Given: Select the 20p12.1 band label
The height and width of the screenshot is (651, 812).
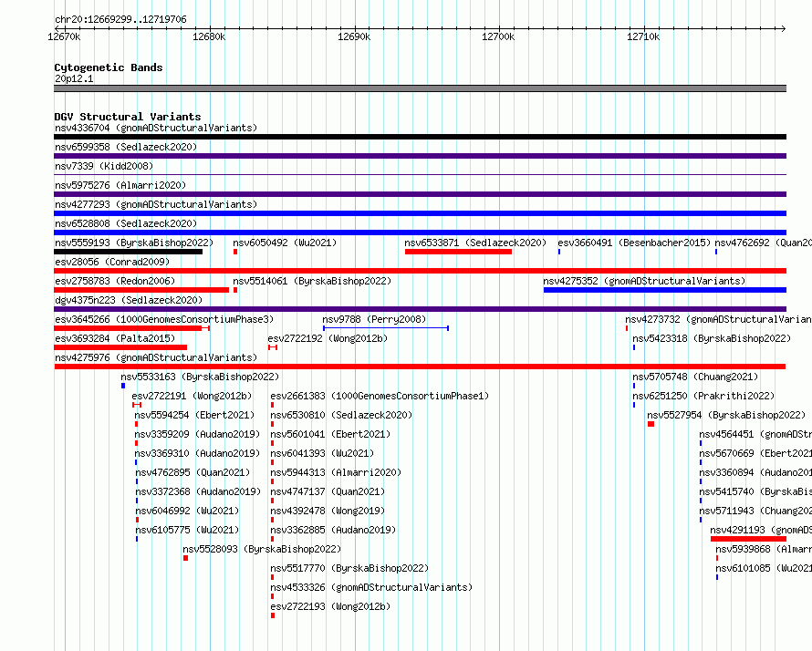Looking at the screenshot, I should click(x=74, y=78).
